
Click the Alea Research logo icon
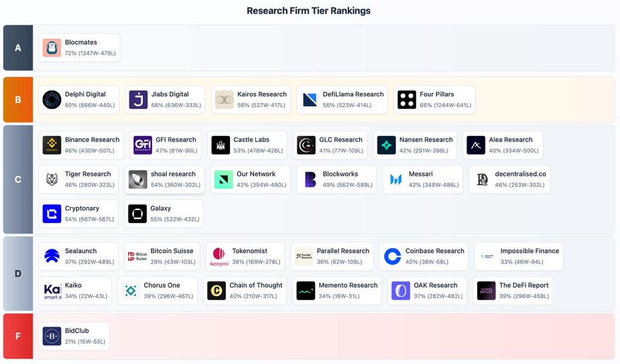tap(476, 145)
